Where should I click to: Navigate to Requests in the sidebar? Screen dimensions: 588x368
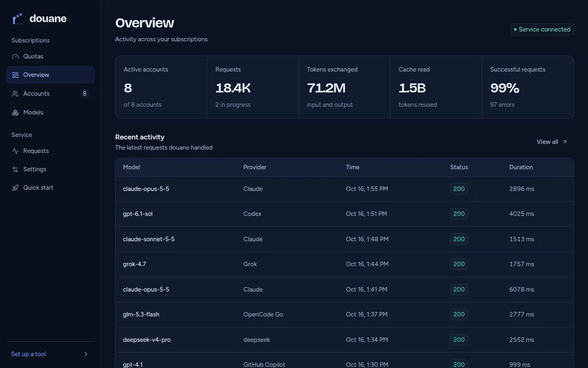tap(51, 151)
